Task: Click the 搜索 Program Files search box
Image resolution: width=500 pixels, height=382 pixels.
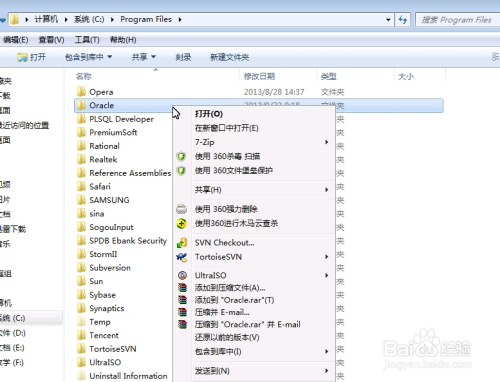Action: tap(457, 20)
